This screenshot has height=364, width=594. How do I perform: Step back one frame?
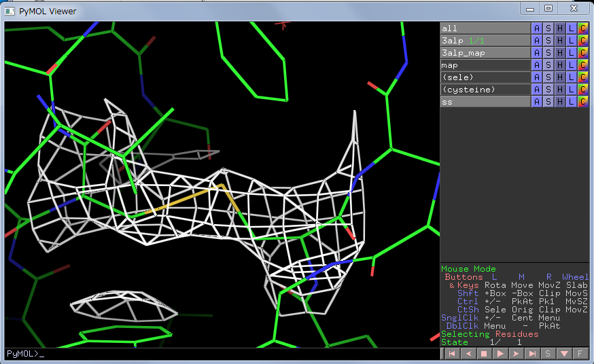click(x=468, y=354)
